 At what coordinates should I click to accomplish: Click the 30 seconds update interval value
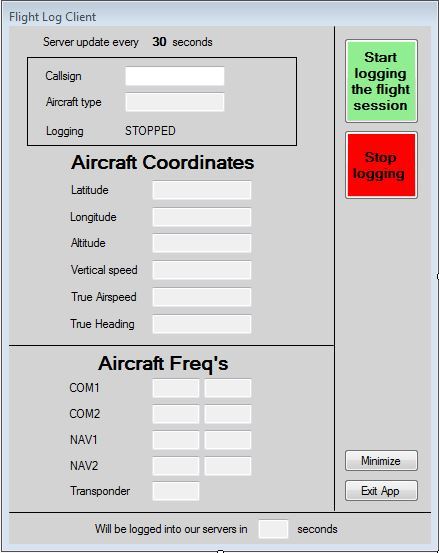pyautogui.click(x=159, y=42)
